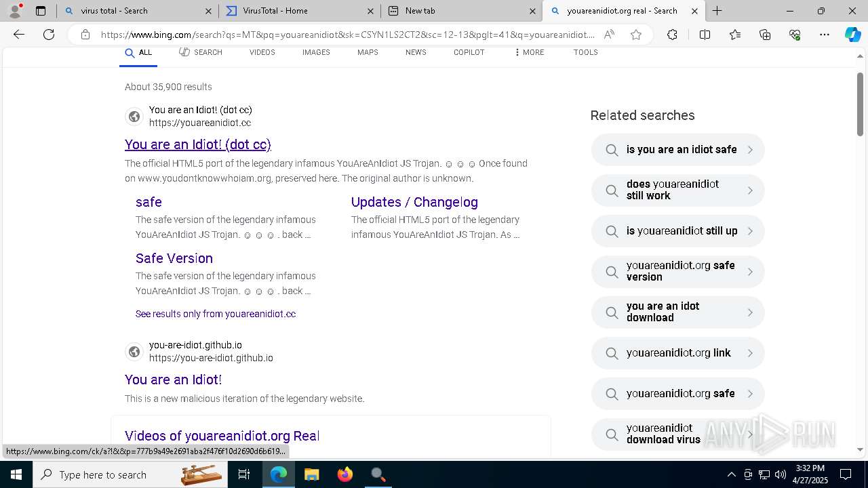Open TOOLS search options
The width and height of the screenshot is (868, 488).
585,53
